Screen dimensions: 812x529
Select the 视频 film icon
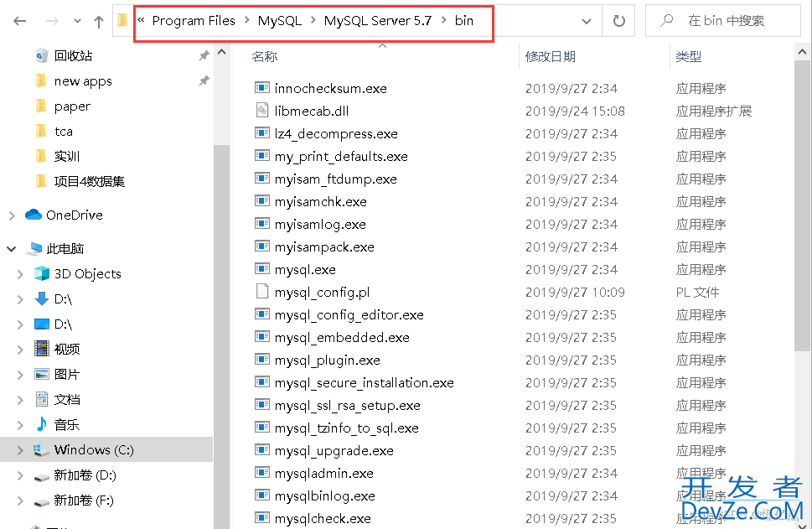point(42,349)
